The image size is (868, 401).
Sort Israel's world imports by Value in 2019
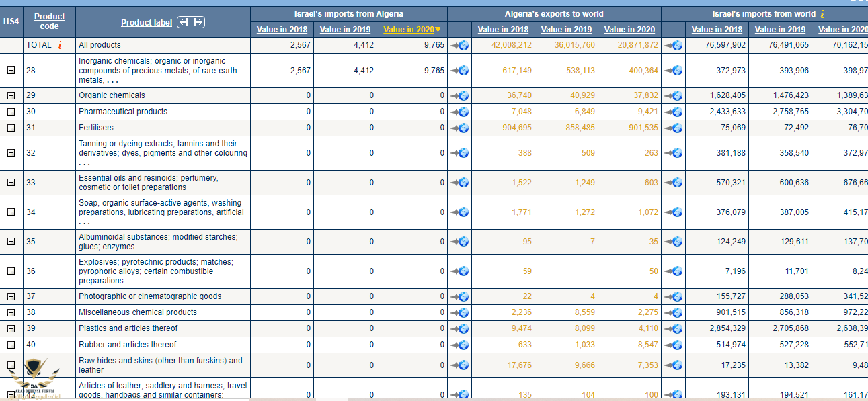780,29
